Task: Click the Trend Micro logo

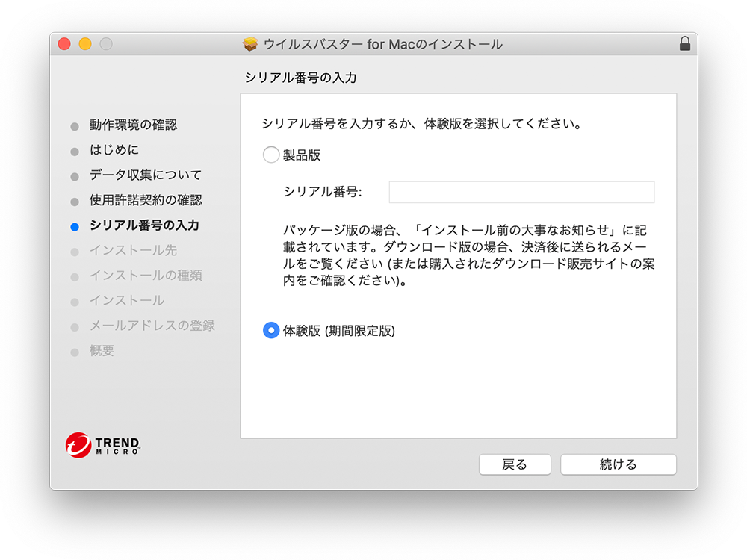Action: (102, 446)
